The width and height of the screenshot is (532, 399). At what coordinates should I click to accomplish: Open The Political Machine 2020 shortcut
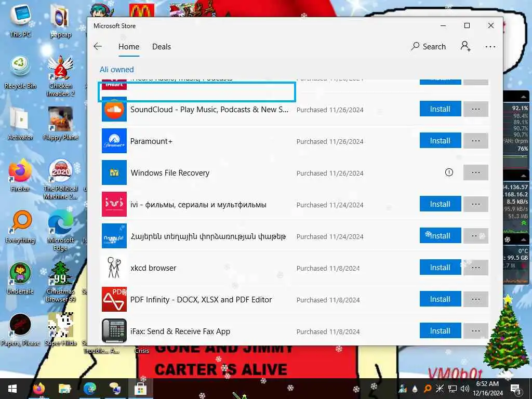60,179
